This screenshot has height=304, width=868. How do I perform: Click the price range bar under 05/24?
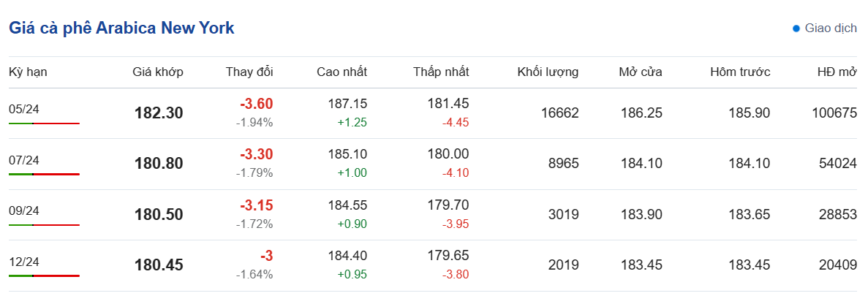coord(44,123)
